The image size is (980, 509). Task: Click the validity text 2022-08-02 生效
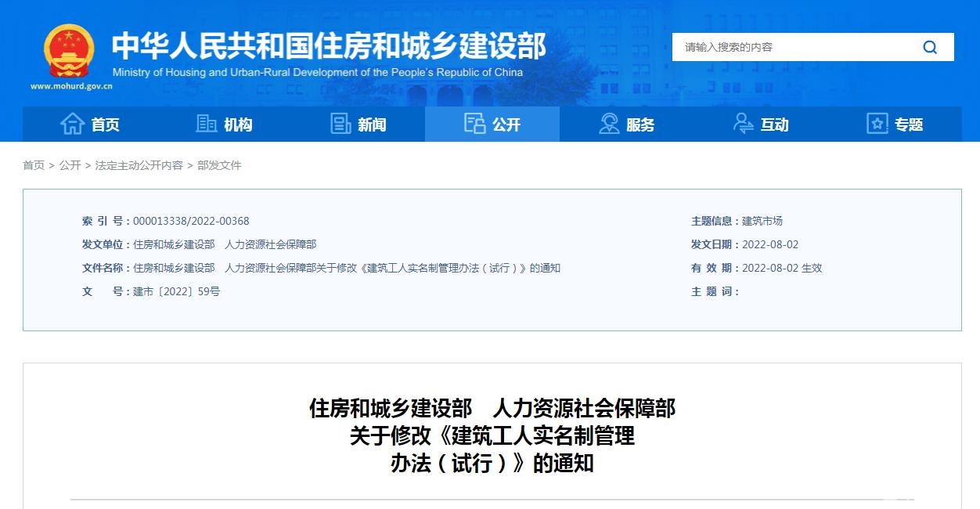click(782, 268)
